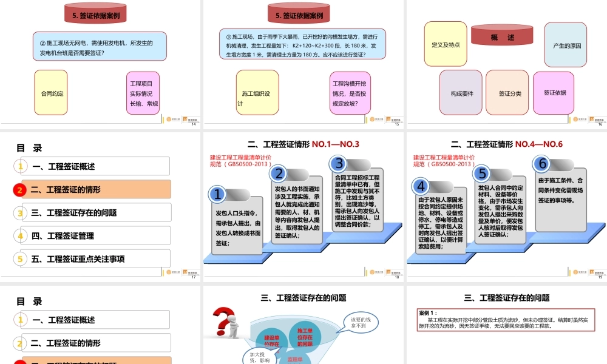607x364 pixels.
Task: Click the blue circle 3 shape on slide 18
Action: (x=338, y=163)
